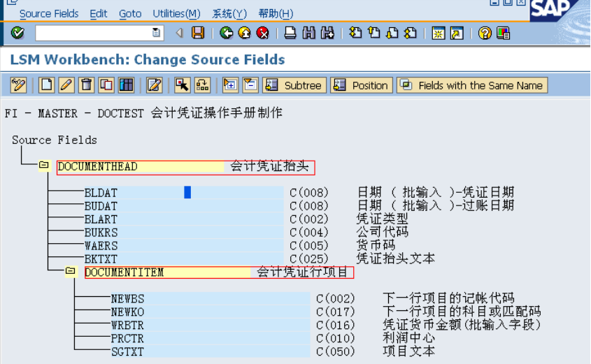591x364 pixels.
Task: Go to first page icon
Action: pos(355,33)
